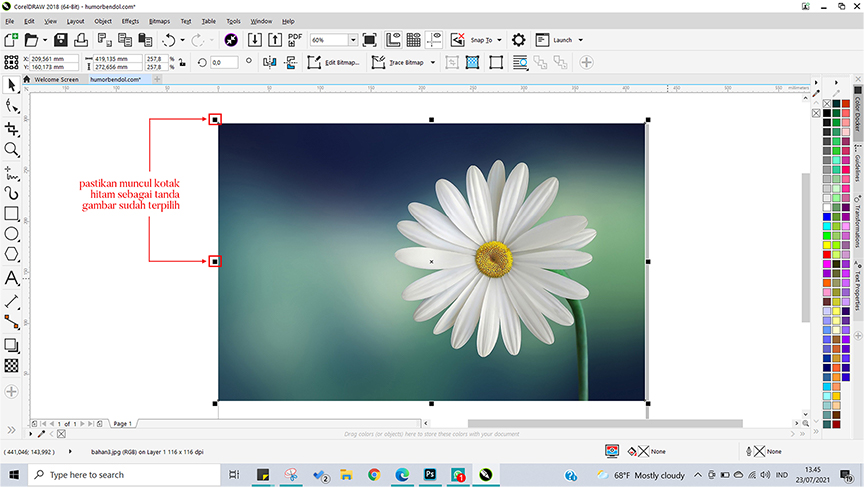
Task: Click the New document icon
Action: 11,40
